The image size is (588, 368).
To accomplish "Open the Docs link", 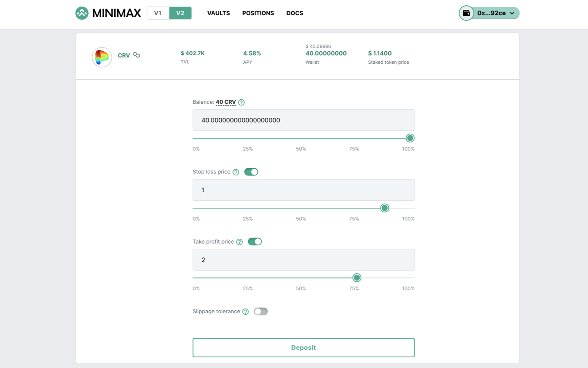I will click(x=295, y=13).
